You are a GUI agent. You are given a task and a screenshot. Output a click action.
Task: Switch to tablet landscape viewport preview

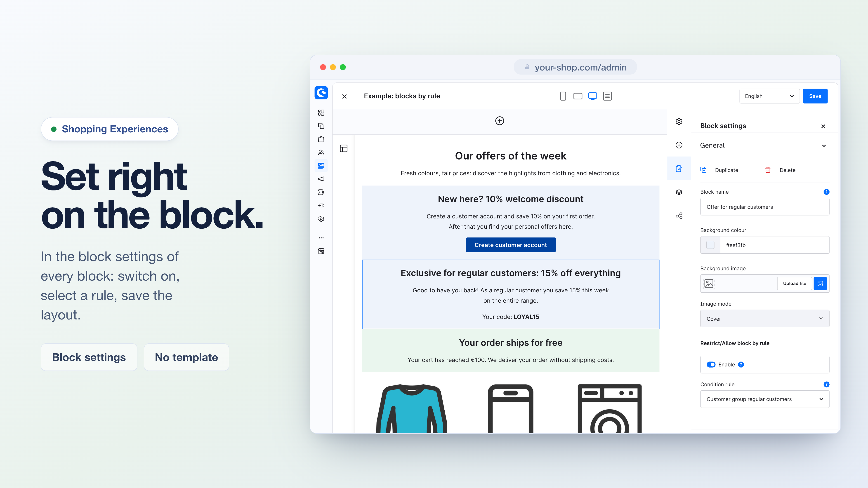point(578,96)
